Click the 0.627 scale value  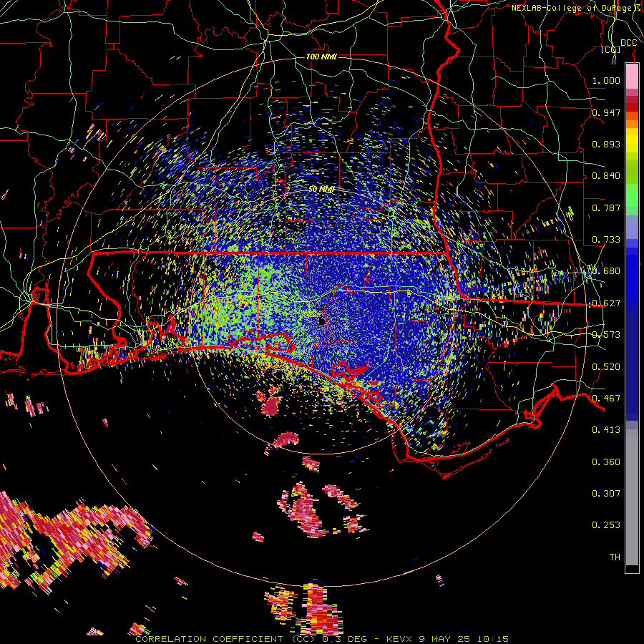pyautogui.click(x=606, y=303)
